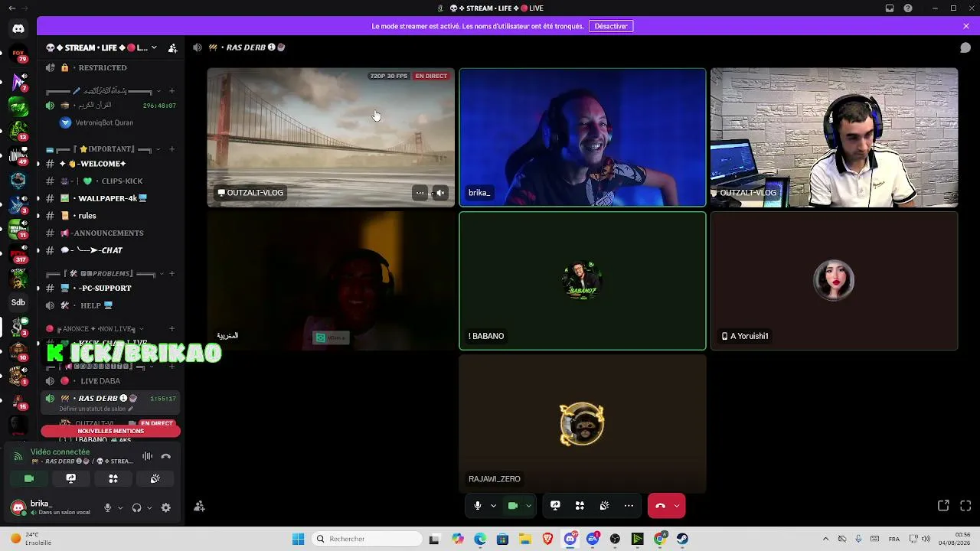This screenshot has width=980, height=551.
Task: Open soundboard from voice status panel
Action: click(155, 479)
